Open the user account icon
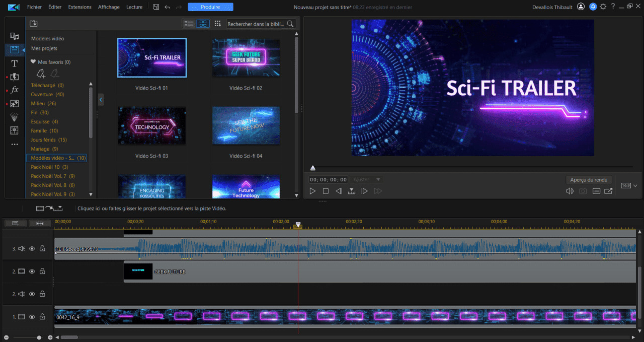Screen dimensions: 644x342 click(581, 7)
